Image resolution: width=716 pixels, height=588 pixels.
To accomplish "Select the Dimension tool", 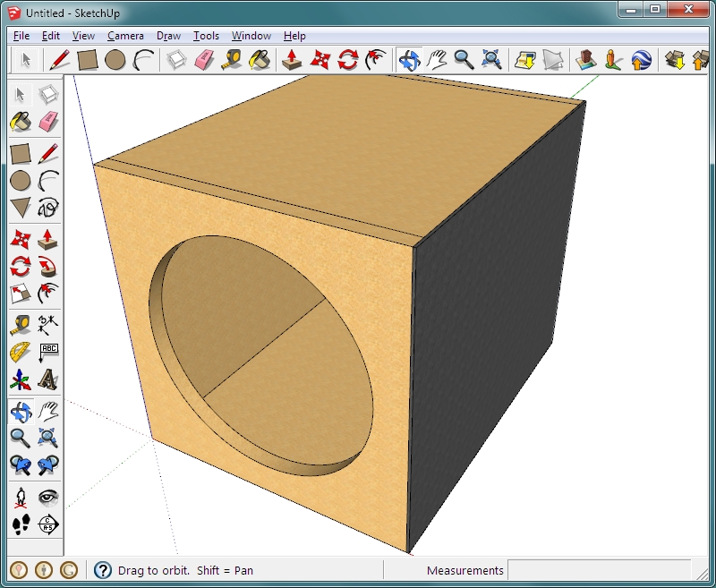I will tap(48, 325).
